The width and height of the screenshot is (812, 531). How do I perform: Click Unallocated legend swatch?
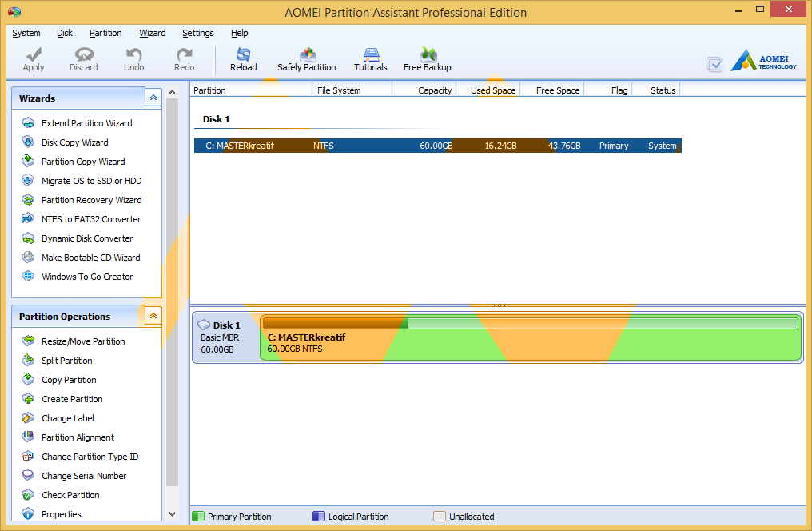tap(440, 517)
